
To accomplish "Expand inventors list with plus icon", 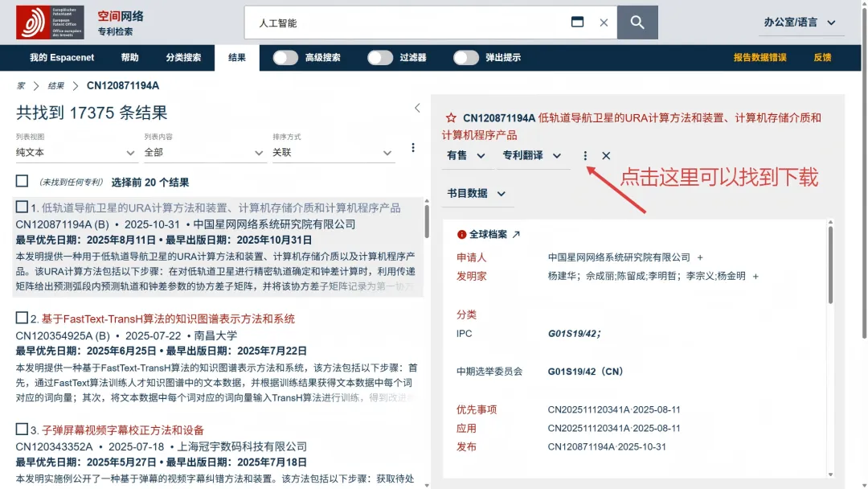I will coord(755,276).
